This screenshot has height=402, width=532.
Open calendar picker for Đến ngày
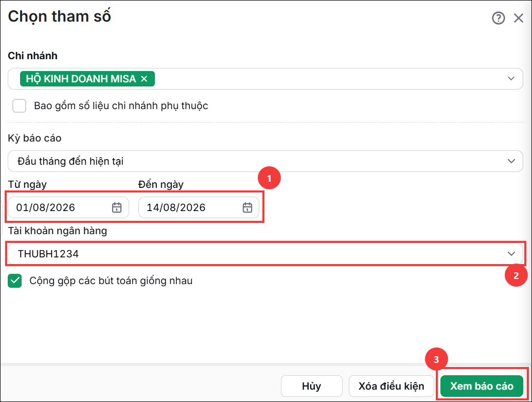tap(247, 207)
